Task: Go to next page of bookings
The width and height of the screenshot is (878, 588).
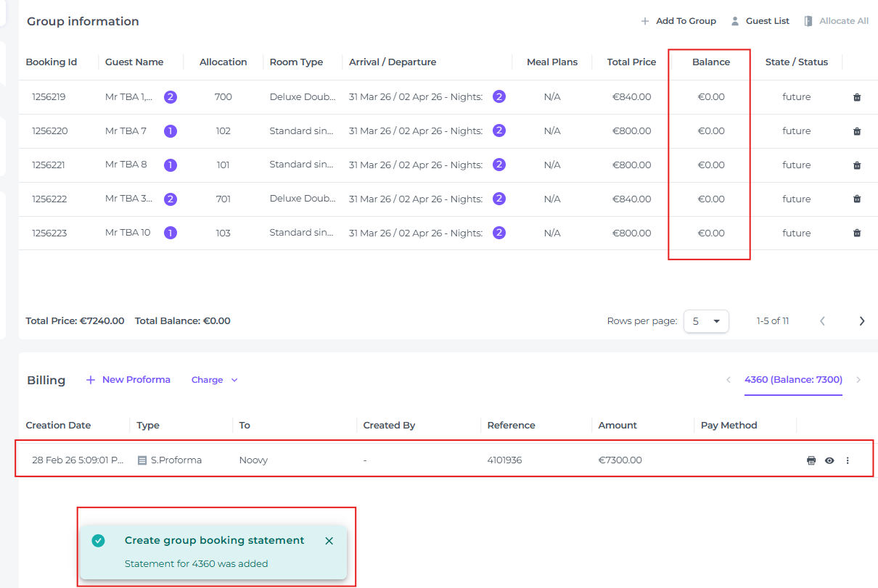Action: (862, 321)
